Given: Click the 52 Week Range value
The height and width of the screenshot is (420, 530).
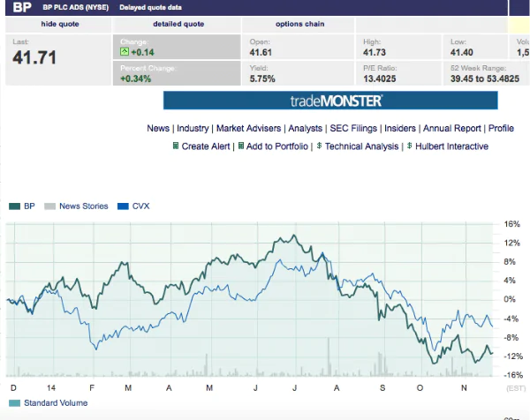Looking at the screenshot, I should pos(485,79).
